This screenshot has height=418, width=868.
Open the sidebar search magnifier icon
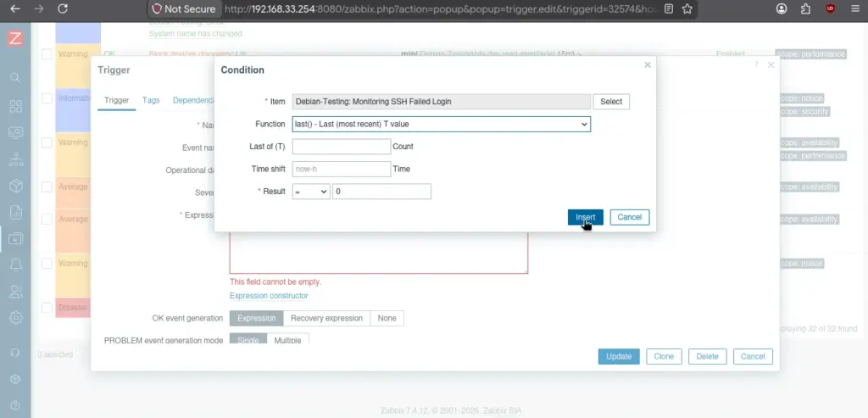pos(15,77)
